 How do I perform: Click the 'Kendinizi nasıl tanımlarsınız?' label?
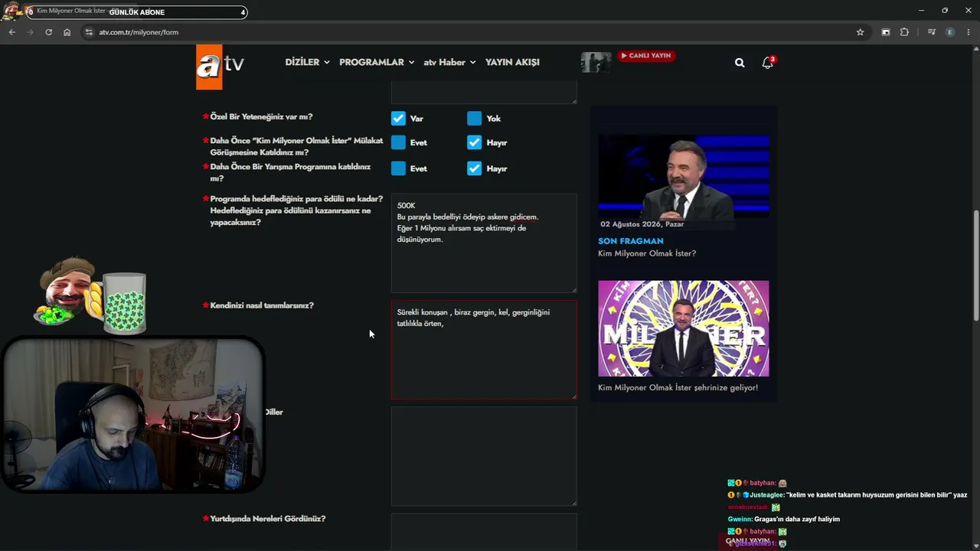tap(262, 305)
